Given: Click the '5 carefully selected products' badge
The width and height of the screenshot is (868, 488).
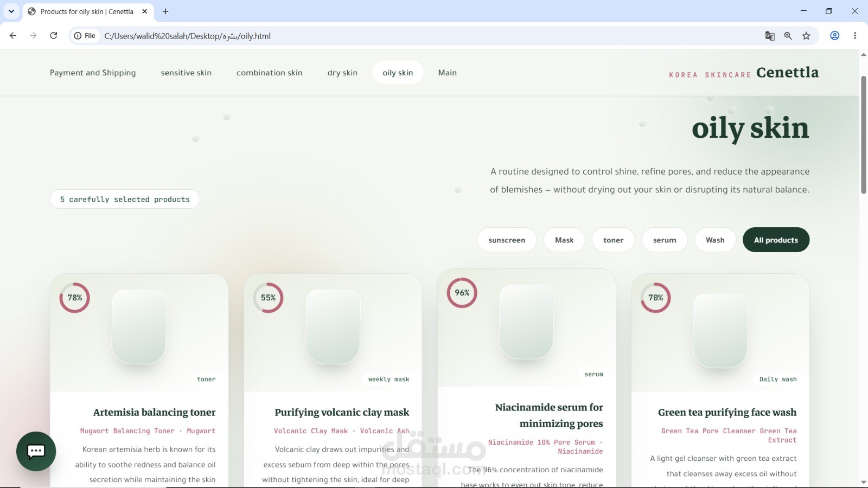Looking at the screenshot, I should [x=125, y=199].
